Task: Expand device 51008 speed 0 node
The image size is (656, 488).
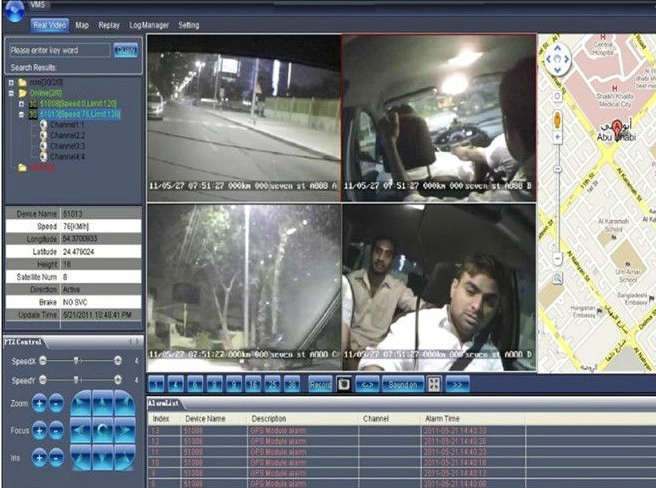Action: click(x=21, y=103)
